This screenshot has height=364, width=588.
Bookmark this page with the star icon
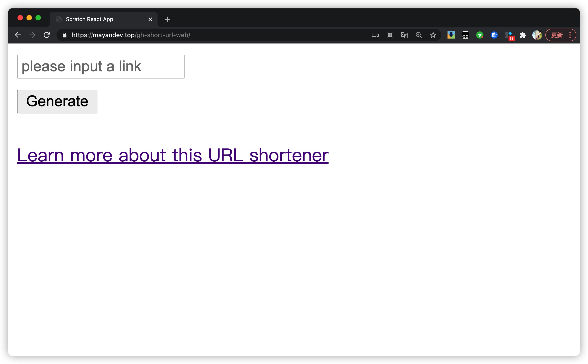[433, 35]
